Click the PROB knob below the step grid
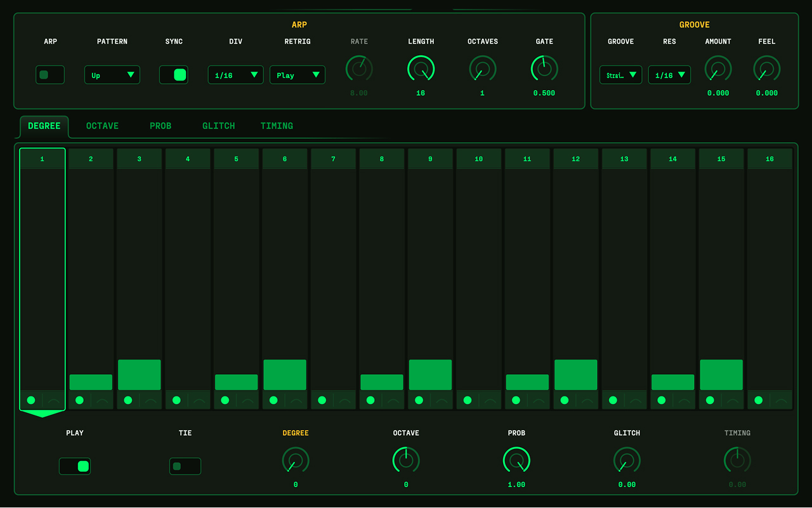Viewport: 812px width, 508px height. [x=516, y=460]
